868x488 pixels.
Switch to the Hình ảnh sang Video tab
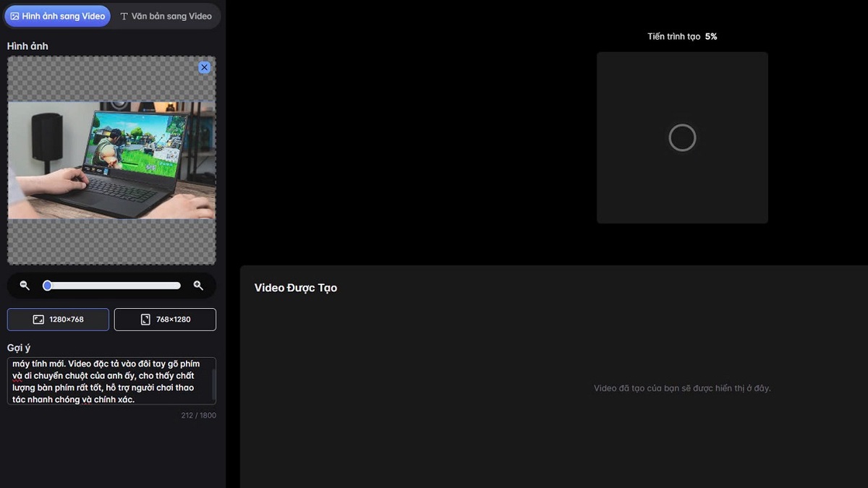58,16
